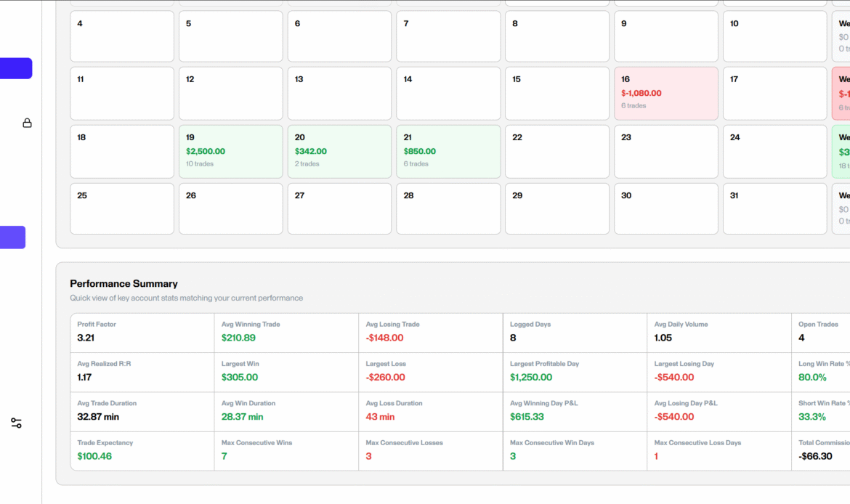The width and height of the screenshot is (850, 504).
Task: Click the Logged Days stat cell
Action: tap(574, 333)
